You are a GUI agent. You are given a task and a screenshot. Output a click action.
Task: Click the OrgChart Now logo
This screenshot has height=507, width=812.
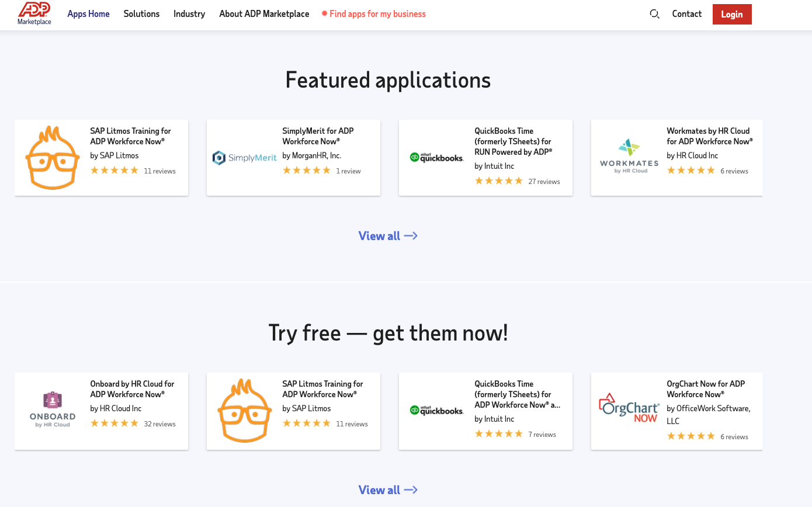[x=629, y=408]
